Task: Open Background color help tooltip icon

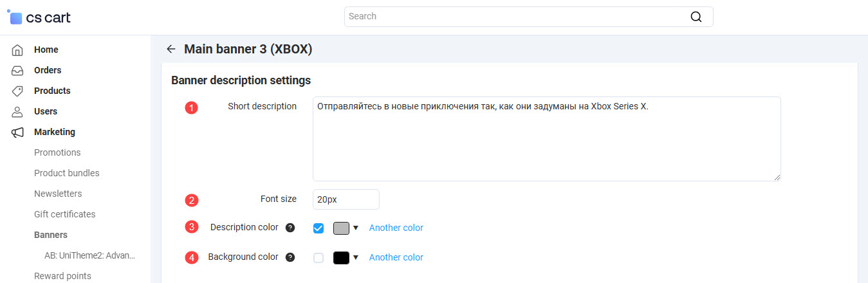Action: [290, 257]
